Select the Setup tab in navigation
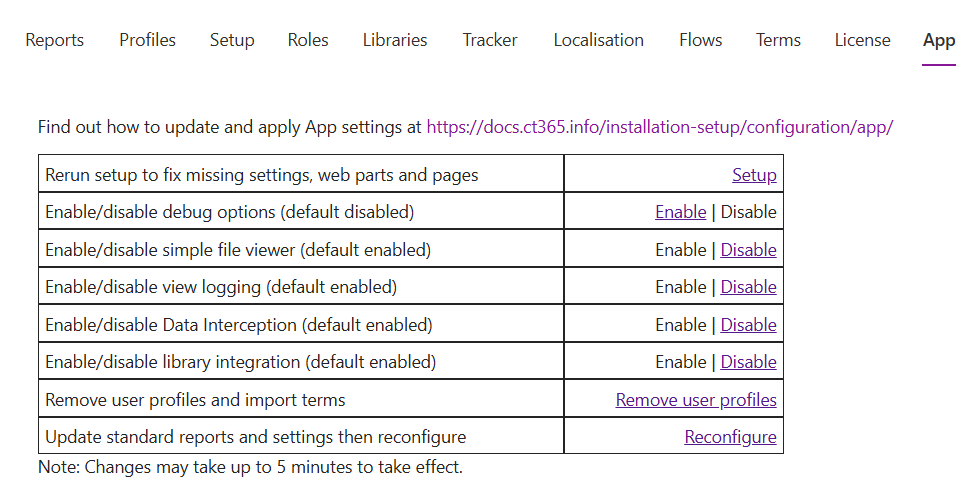Viewport: 973px width, 491px height. (232, 40)
